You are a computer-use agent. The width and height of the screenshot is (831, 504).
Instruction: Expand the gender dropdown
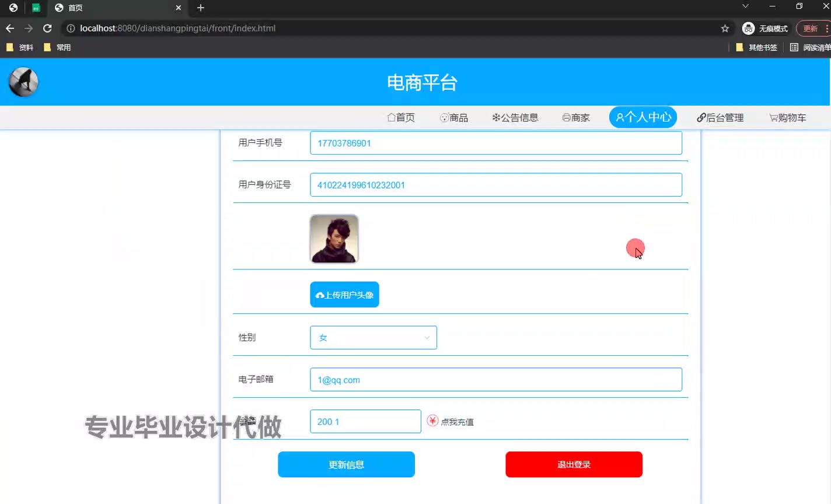[373, 338]
